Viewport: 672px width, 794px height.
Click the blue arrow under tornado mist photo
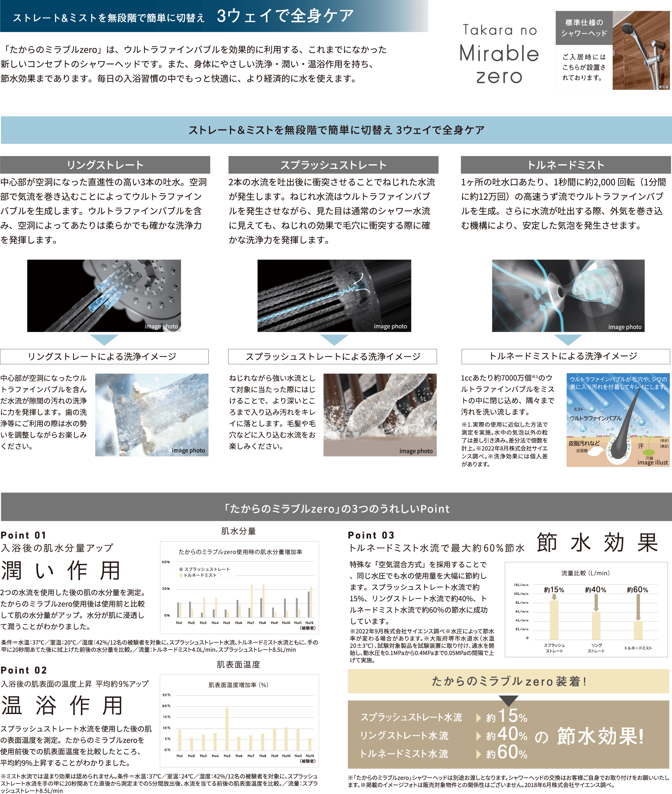568,340
